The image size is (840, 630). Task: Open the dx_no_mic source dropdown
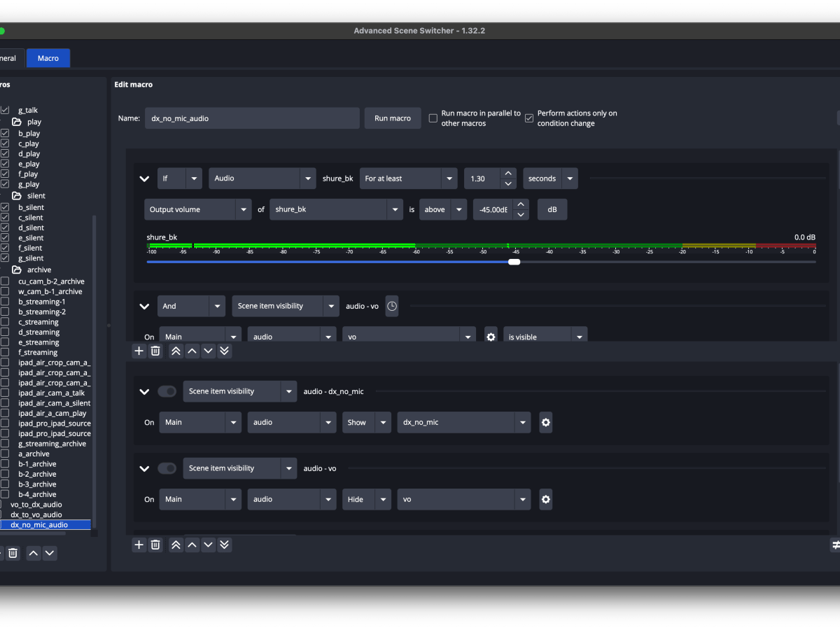464,422
